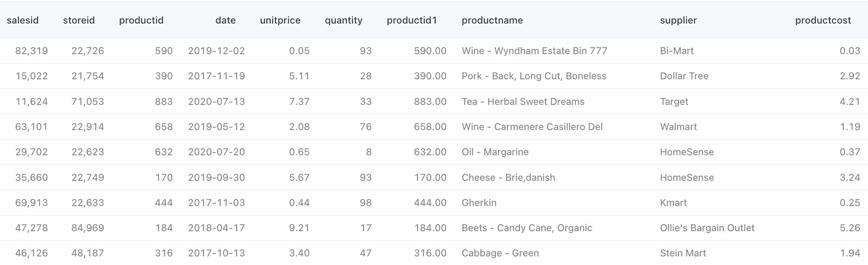Click the quantity column header
868x265 pixels.
344,20
